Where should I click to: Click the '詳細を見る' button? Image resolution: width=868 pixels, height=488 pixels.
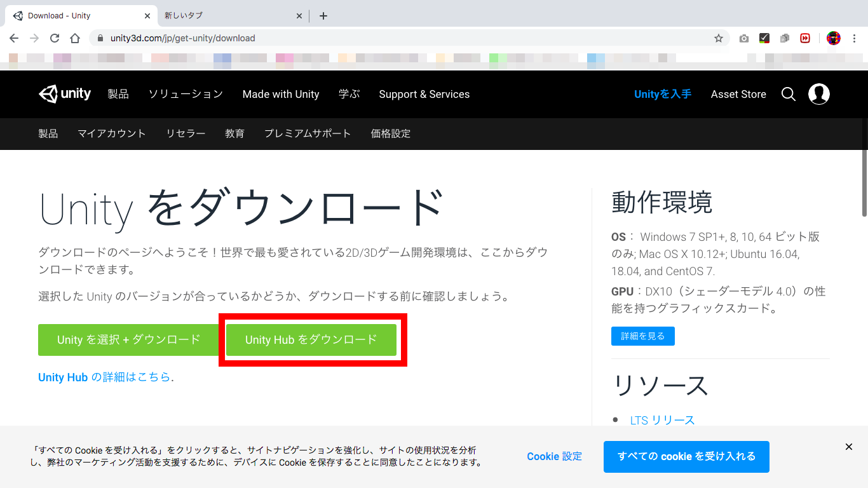coord(643,336)
